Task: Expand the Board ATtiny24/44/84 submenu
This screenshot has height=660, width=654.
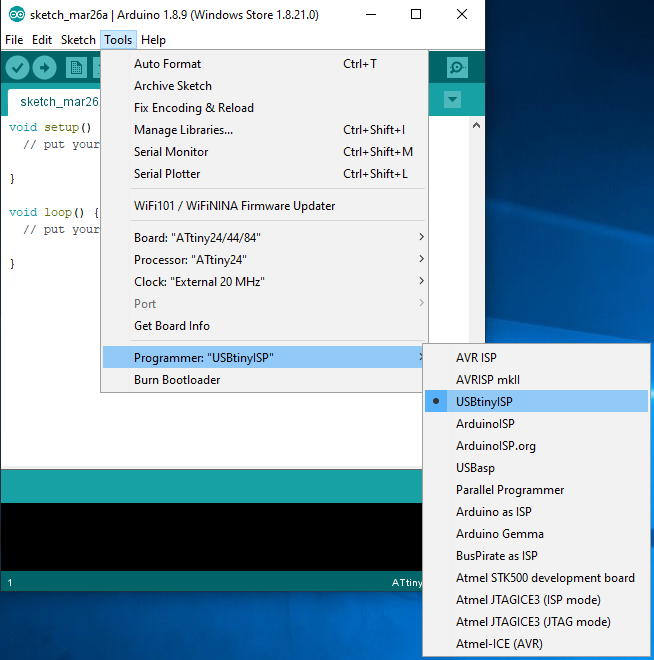Action: click(264, 237)
